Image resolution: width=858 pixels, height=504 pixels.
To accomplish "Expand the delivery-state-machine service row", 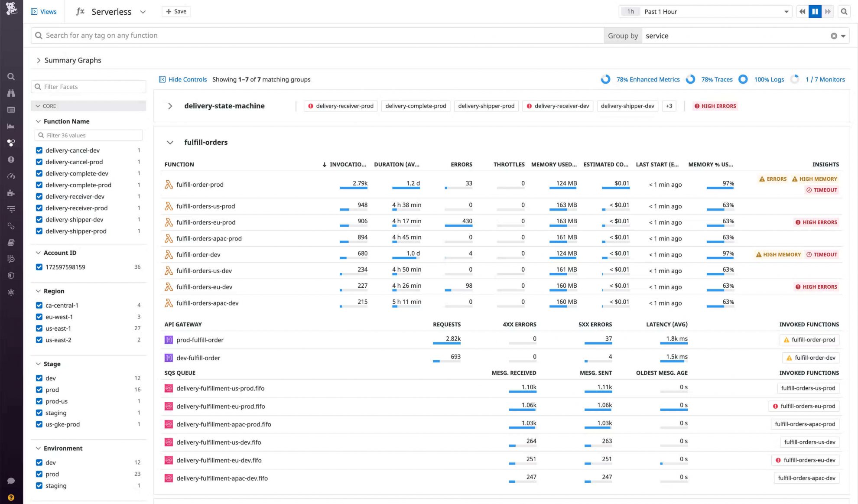I will 170,106.
